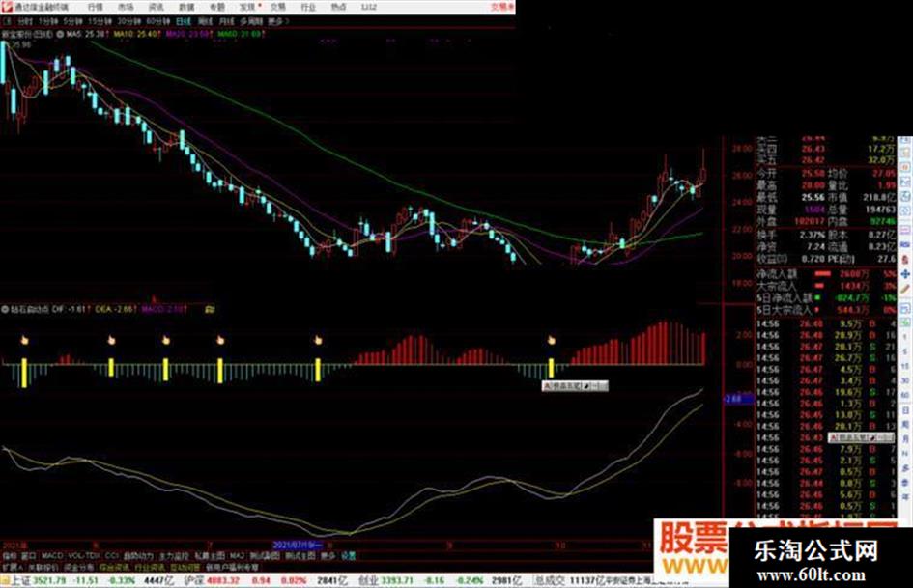The height and width of the screenshot is (588, 913).
Task: Expand the 更多 indicators list at the bottom
Action: click(328, 556)
